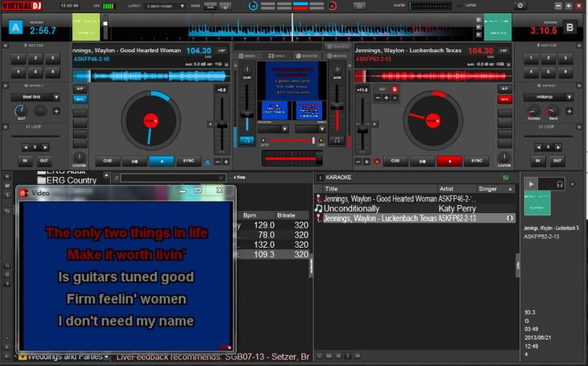Open the Beat Grid effect dropdown on deck A
Screen dimensions: 588x366
57,97
